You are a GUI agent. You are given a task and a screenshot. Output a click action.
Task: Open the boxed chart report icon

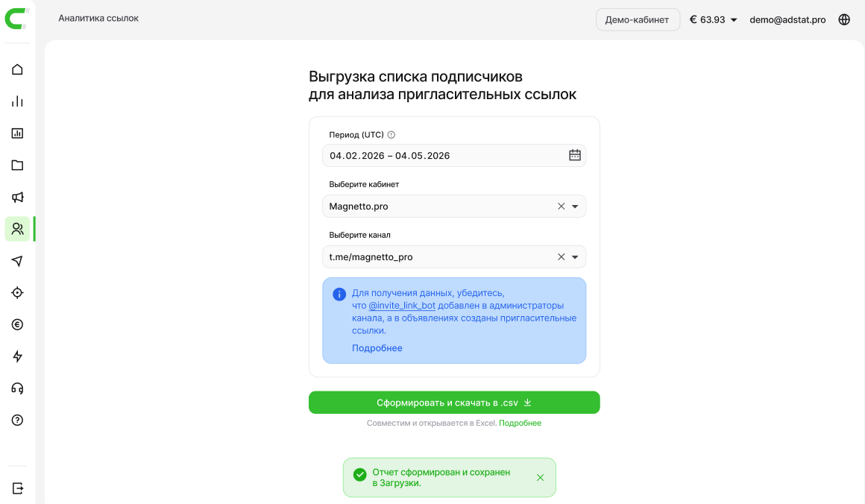(x=17, y=133)
